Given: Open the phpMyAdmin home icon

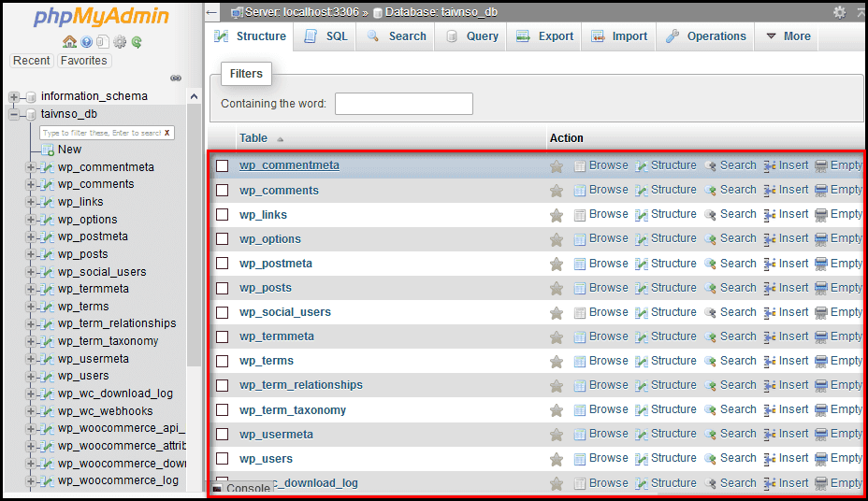Looking at the screenshot, I should coord(69,41).
